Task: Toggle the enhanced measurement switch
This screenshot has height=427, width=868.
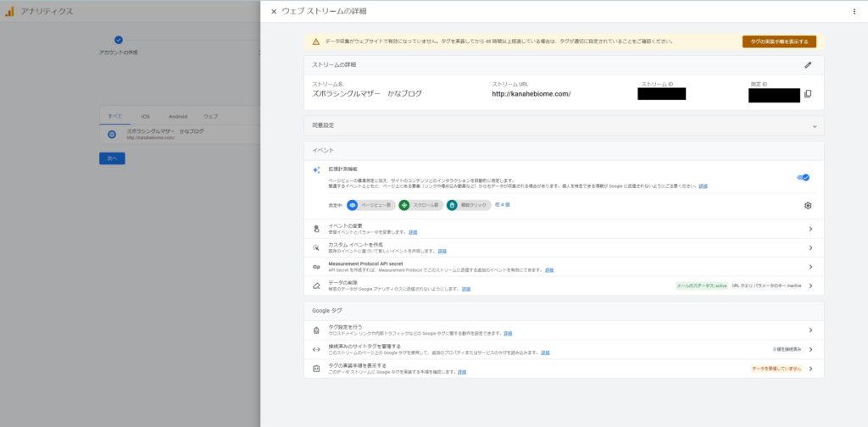Action: click(x=803, y=177)
